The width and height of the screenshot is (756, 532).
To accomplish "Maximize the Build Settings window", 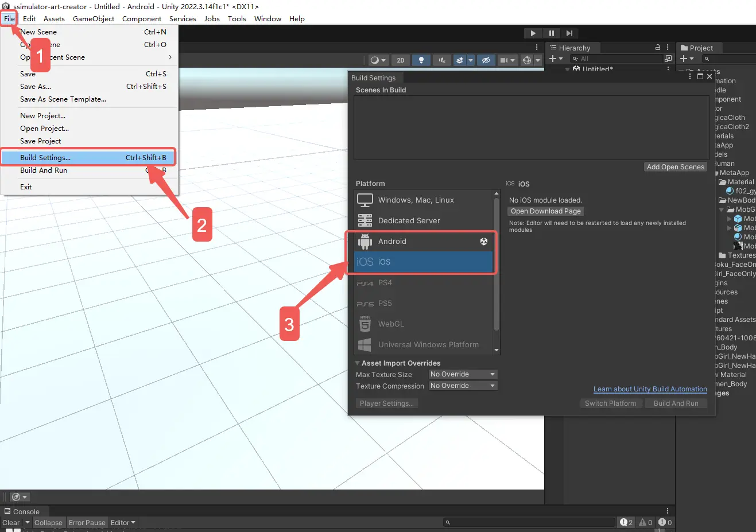I will tap(700, 76).
